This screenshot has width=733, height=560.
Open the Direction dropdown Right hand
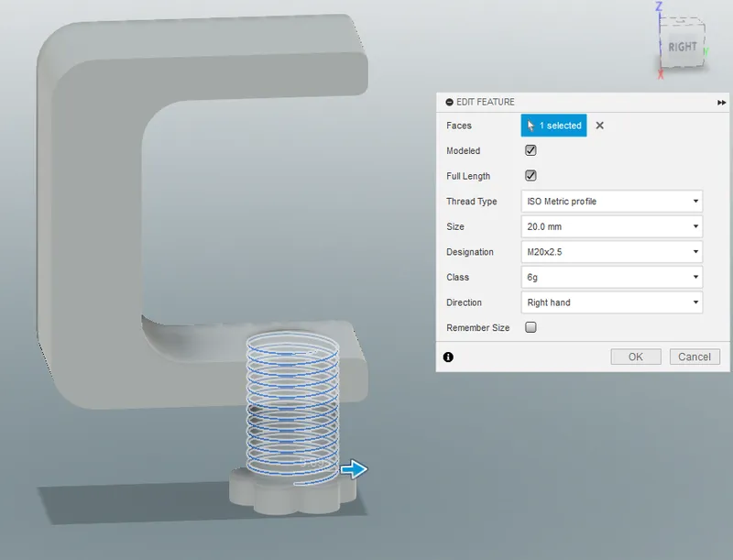(x=611, y=302)
